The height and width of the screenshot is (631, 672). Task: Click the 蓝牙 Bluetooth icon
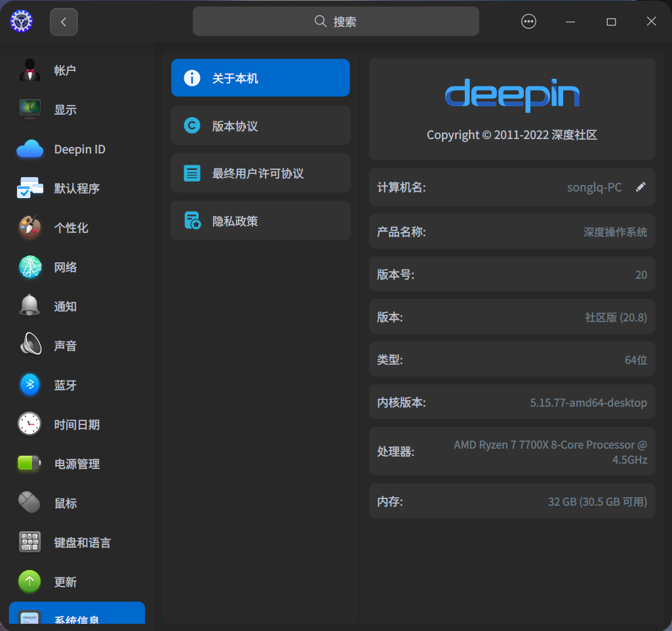(30, 385)
